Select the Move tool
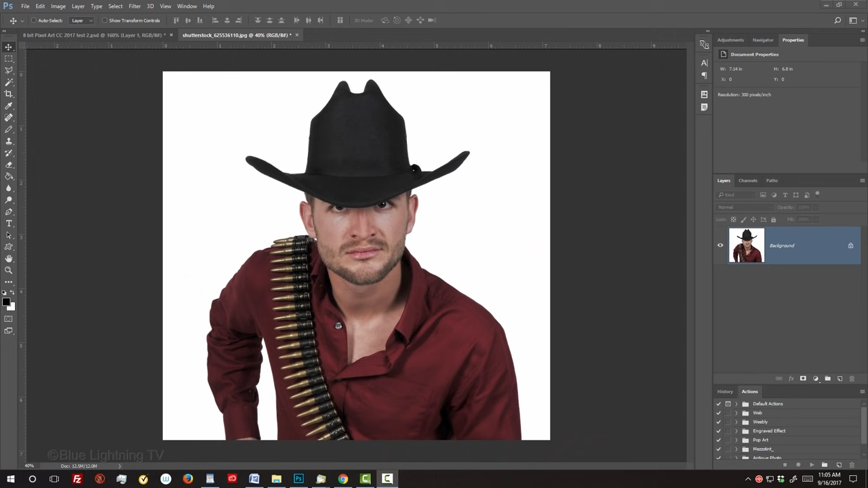The height and width of the screenshot is (488, 868). click(x=9, y=47)
